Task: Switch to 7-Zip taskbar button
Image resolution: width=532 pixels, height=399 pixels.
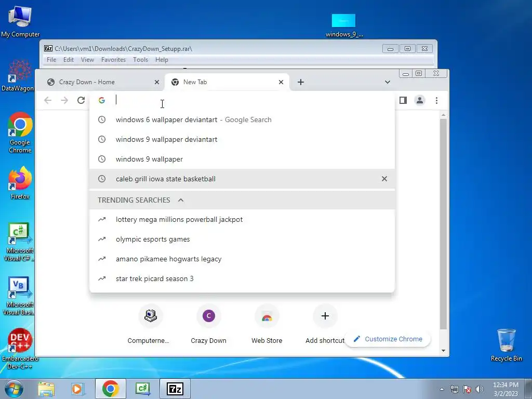Action: (x=175, y=389)
